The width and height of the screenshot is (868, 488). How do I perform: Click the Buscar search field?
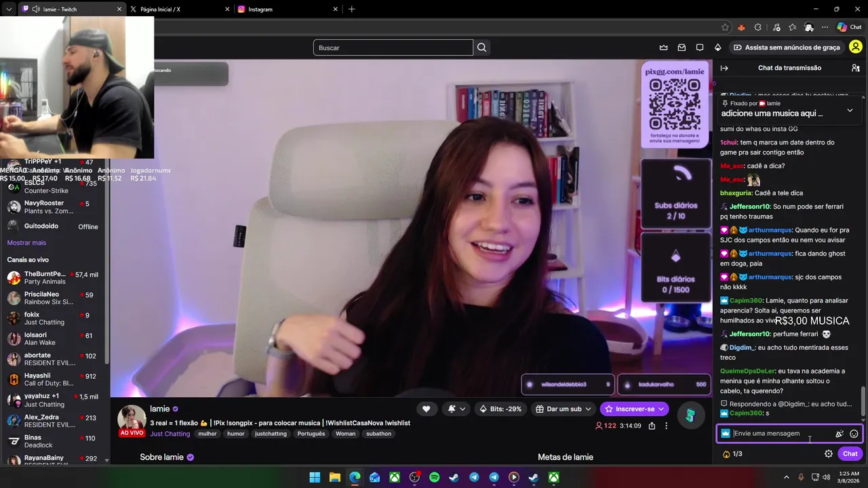(393, 47)
